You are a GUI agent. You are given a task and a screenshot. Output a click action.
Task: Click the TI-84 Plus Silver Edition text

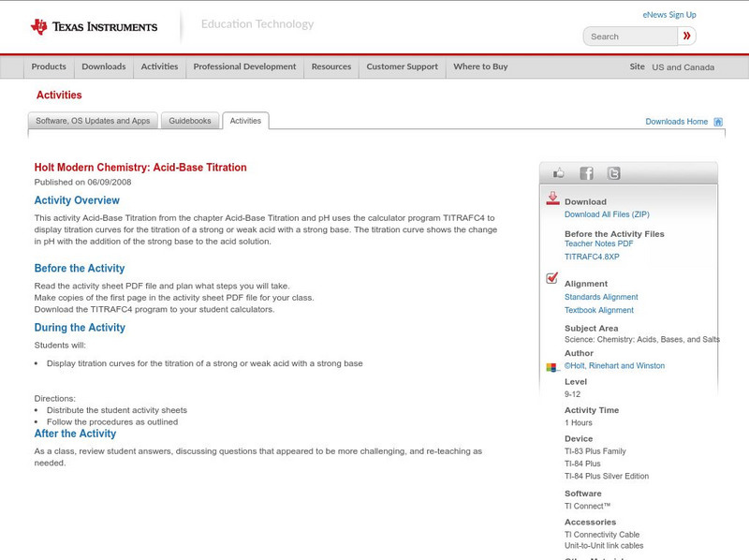point(607,477)
